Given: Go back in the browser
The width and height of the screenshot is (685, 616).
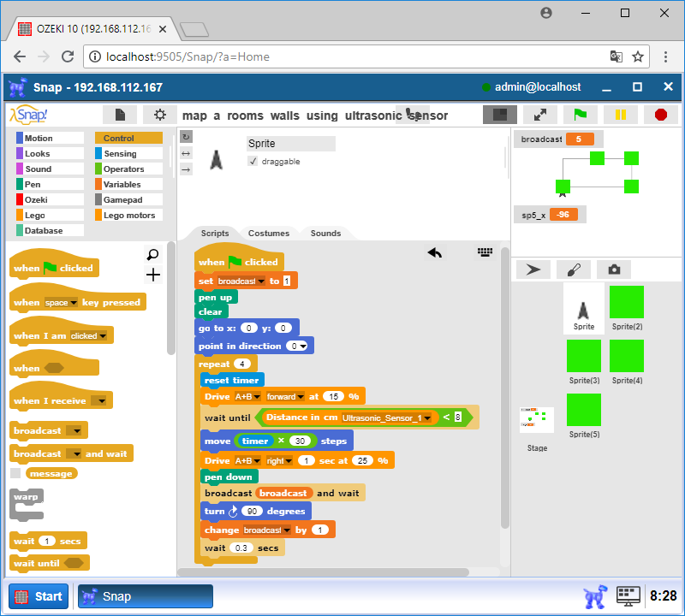Looking at the screenshot, I should pos(20,56).
